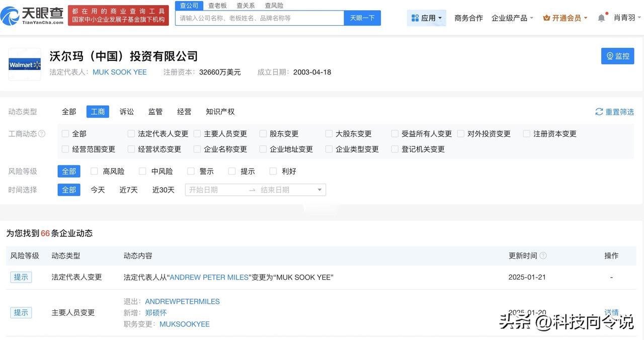The height and width of the screenshot is (340, 644).
Task: Click the 工商动态 help question icon
Action: 42,134
